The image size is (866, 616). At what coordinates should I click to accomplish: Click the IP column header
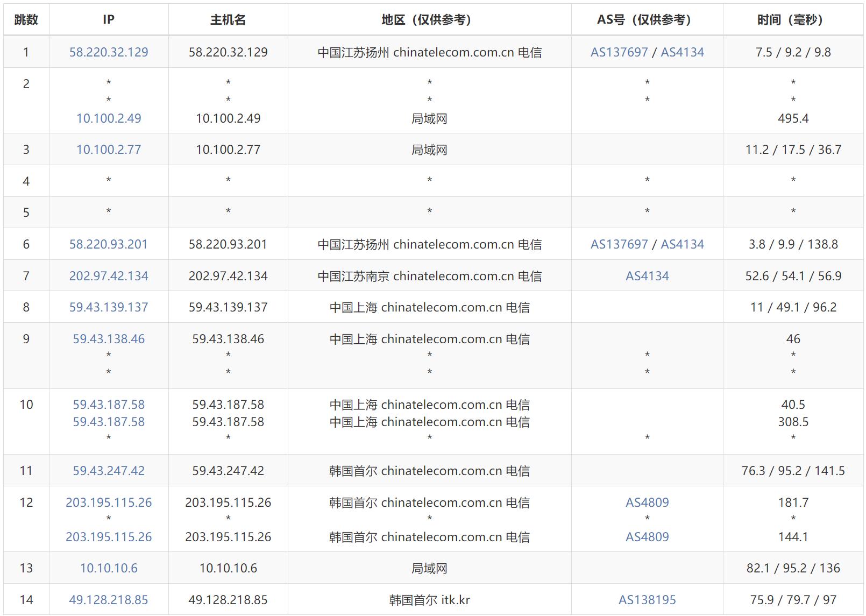(109, 20)
